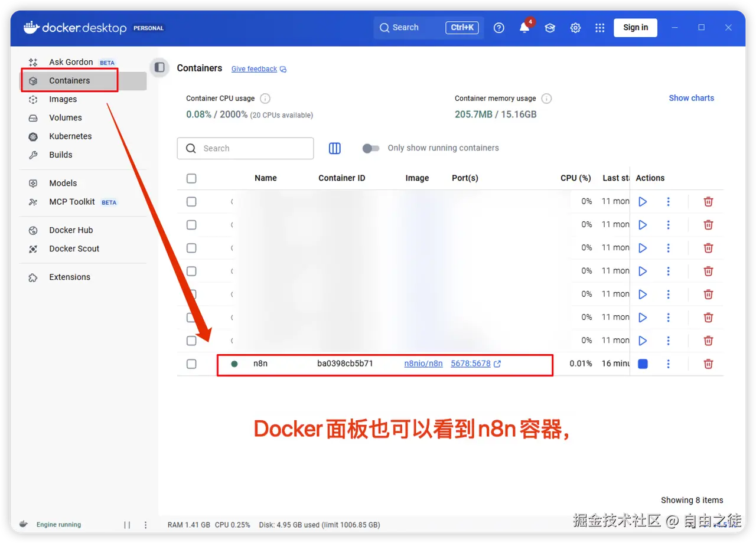The image size is (756, 543).
Task: Click the info icon beside Container memory usage
Action: coord(547,99)
